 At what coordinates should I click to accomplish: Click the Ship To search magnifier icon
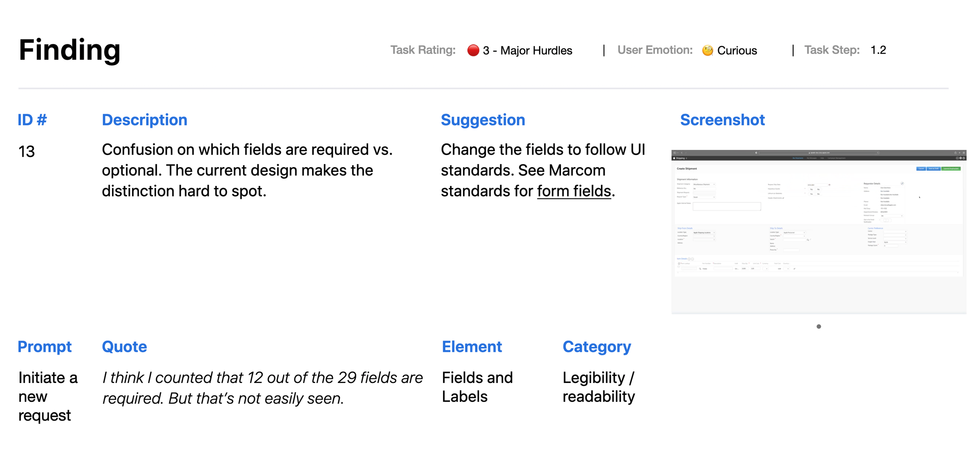coord(808,240)
